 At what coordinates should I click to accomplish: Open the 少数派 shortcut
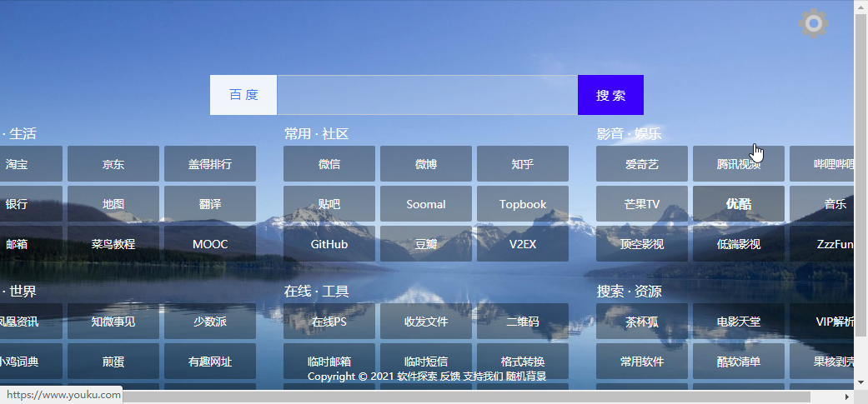pos(210,321)
